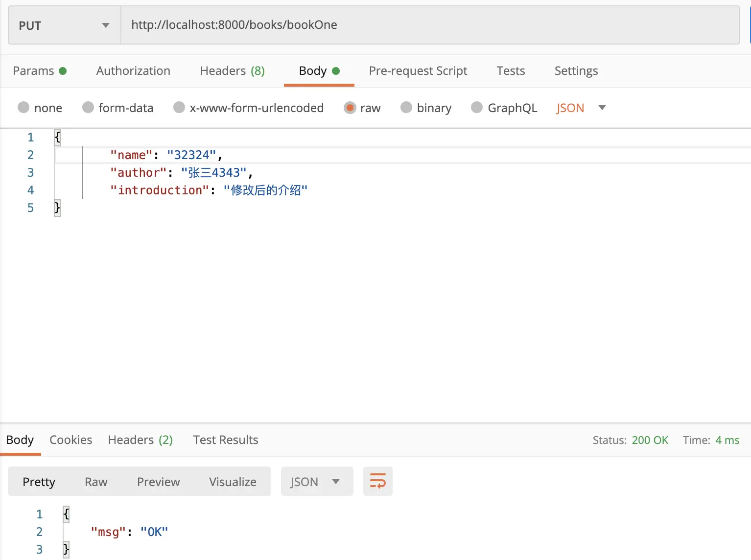Open the PUT method dropdown
Image resolution: width=751 pixels, height=560 pixels.
click(x=64, y=25)
